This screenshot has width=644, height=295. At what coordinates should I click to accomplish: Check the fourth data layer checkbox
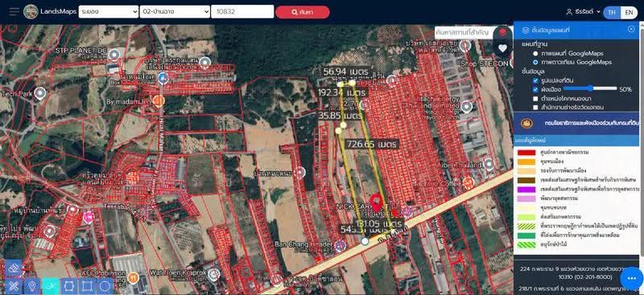pyautogui.click(x=535, y=108)
